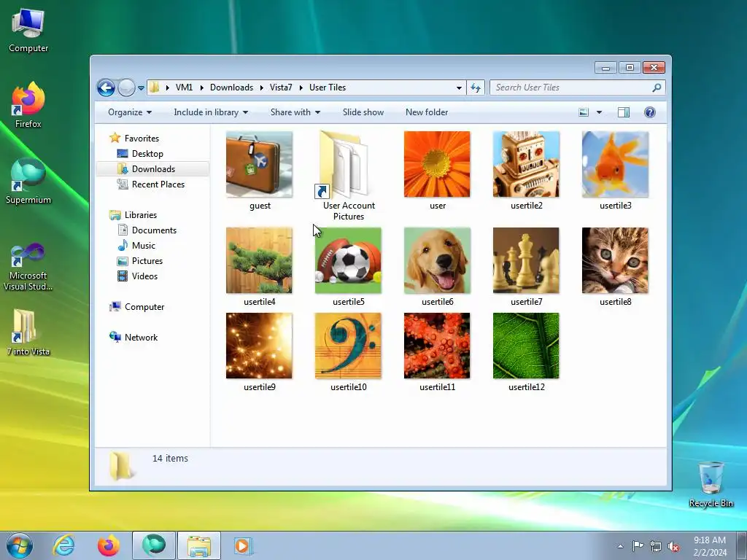Select the 7 into Vista folder shortcut
This screenshot has height=560, width=747.
pos(28,332)
